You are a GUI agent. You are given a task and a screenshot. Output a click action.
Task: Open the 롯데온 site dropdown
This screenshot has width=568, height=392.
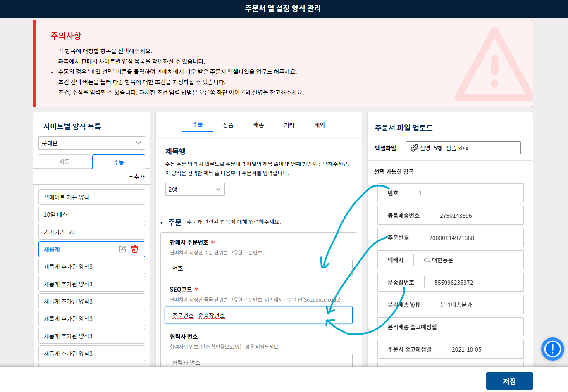point(92,143)
